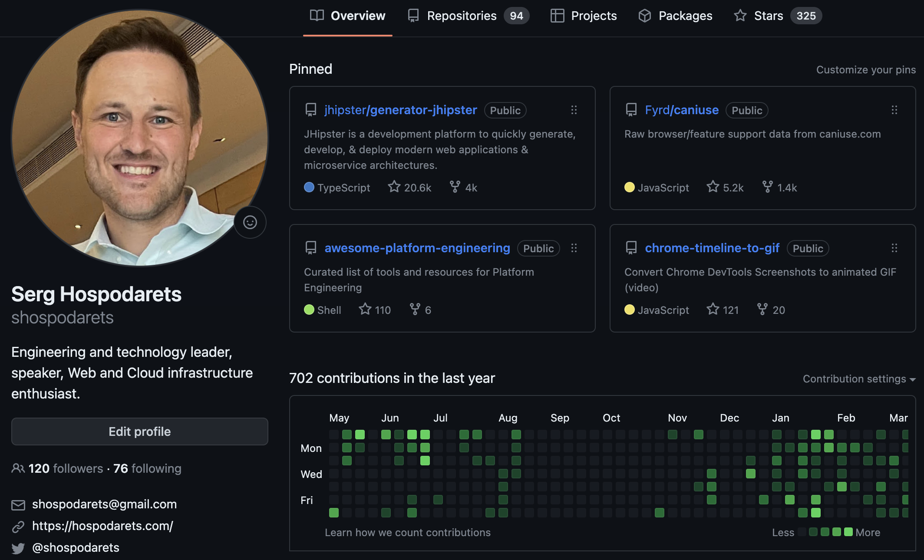The height and width of the screenshot is (560, 924).
Task: Click fork icon on awesome-platform-engineering card
Action: coord(415,309)
